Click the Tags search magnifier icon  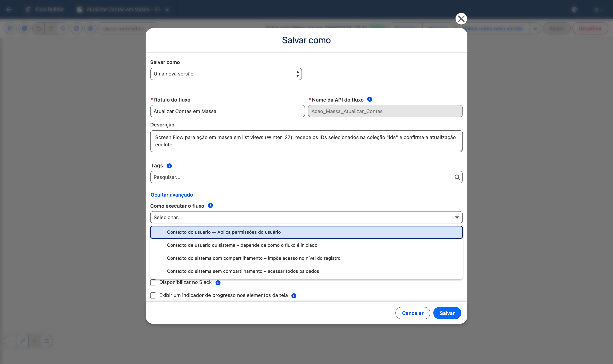(457, 177)
